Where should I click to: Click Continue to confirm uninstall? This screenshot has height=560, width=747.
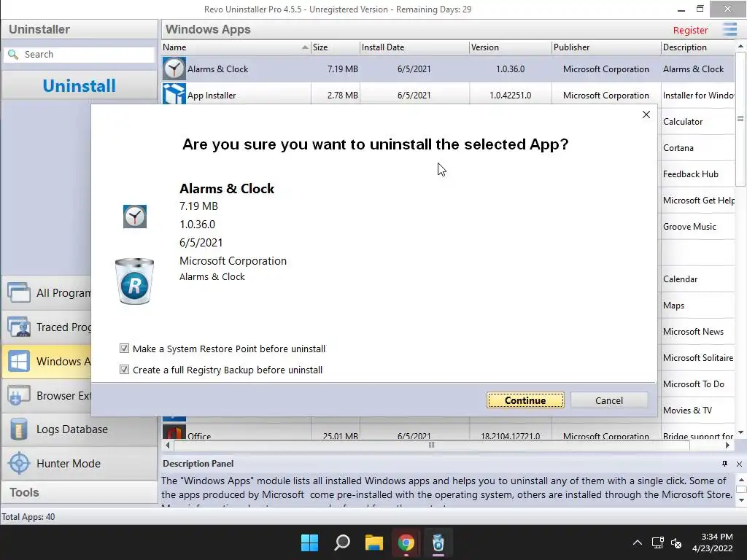525,400
